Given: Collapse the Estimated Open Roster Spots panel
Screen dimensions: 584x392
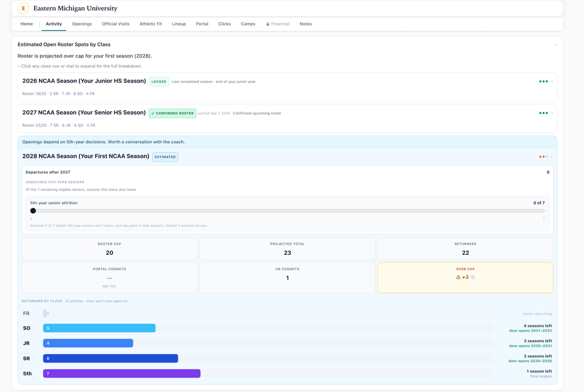Looking at the screenshot, I should tap(556, 45).
